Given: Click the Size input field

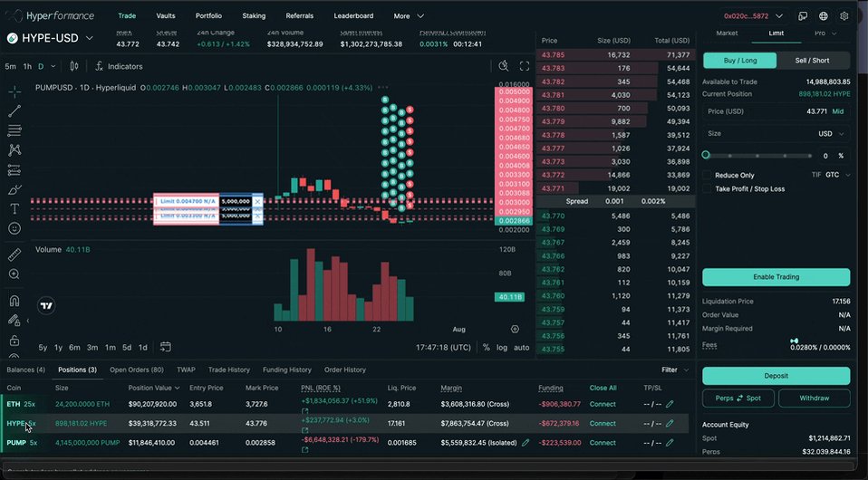Looking at the screenshot, I should (776, 133).
